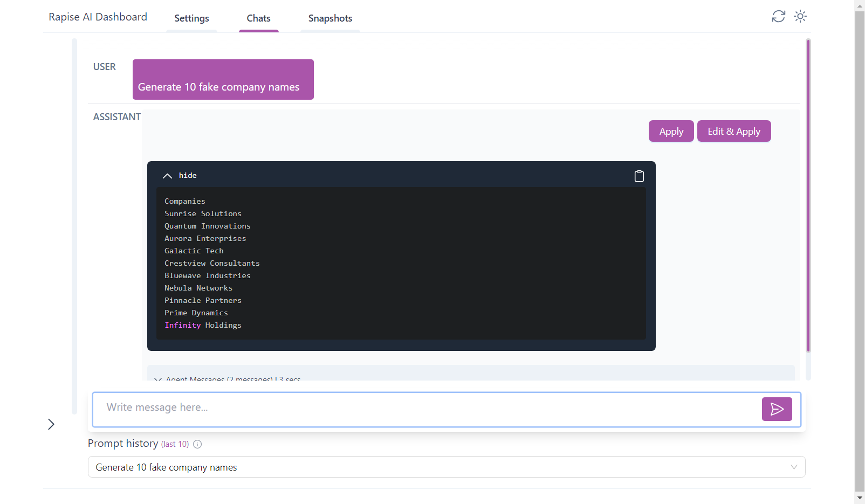The width and height of the screenshot is (865, 504).
Task: Expand the left sidebar with the chevron arrow
Action: coord(51,424)
